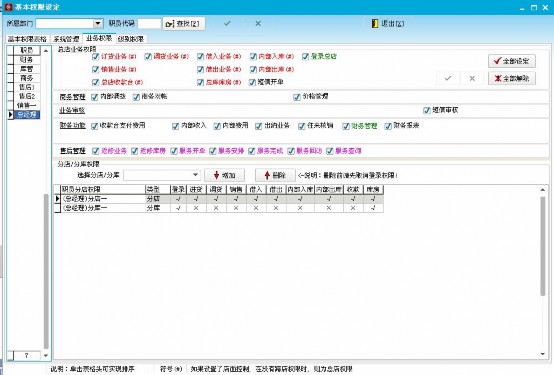Screen dimensions: 554x375
Task: Toggle the 总库库房(#) checkbox
Action: [x=200, y=82]
